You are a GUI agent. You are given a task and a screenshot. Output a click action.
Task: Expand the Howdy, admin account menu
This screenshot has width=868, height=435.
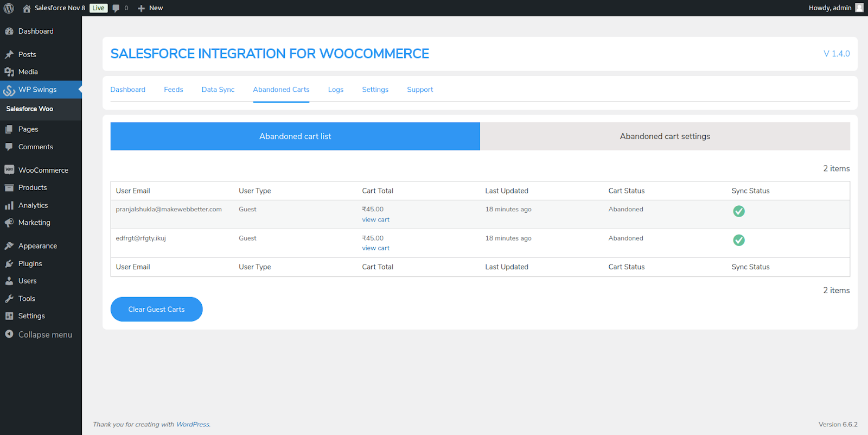(829, 8)
